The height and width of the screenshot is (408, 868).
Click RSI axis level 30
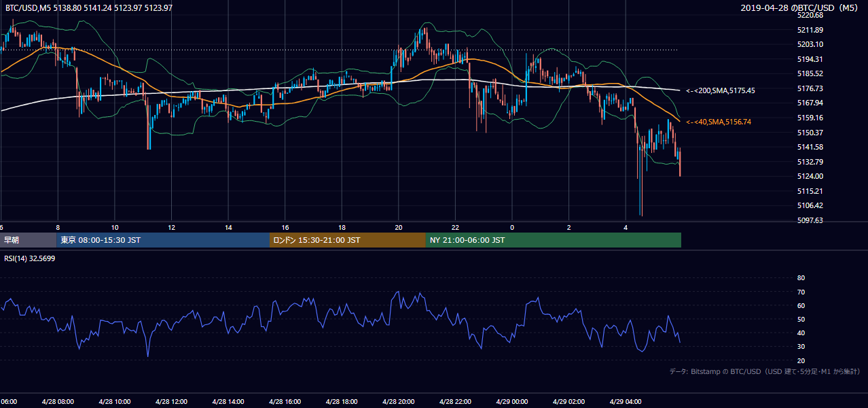coord(801,347)
